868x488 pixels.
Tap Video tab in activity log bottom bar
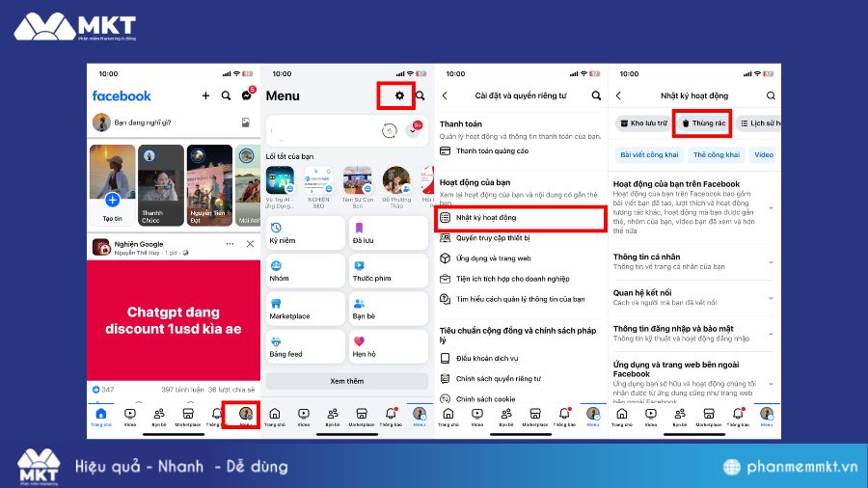[651, 416]
